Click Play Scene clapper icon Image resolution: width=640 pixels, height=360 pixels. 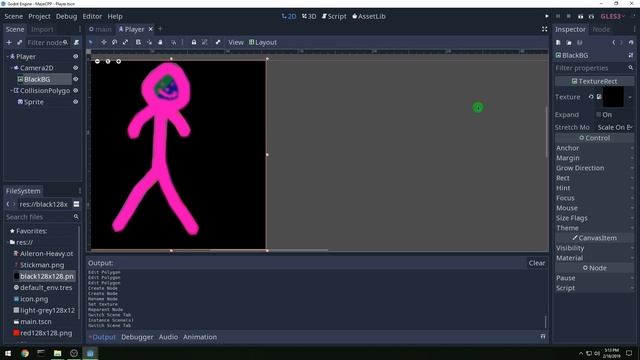click(x=580, y=16)
